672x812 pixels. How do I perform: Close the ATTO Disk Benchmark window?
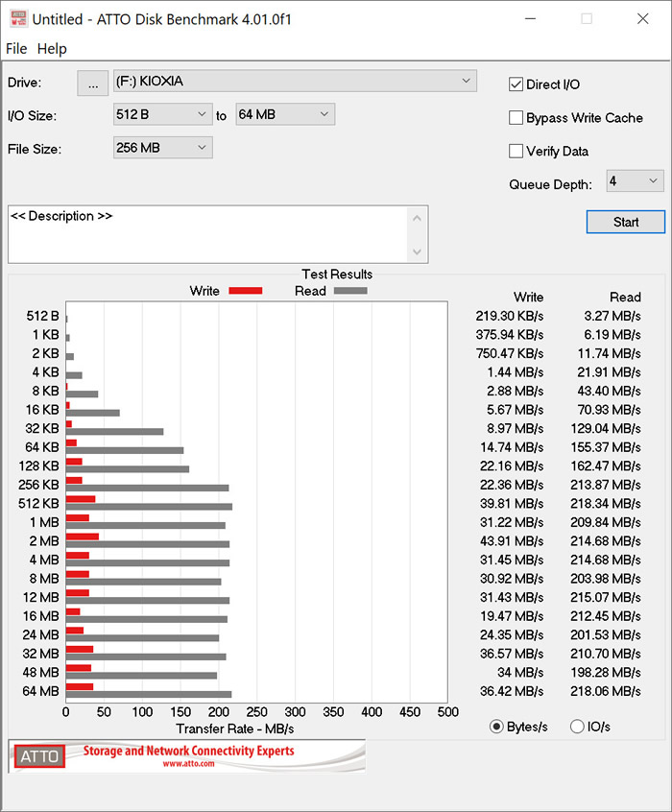(x=642, y=18)
